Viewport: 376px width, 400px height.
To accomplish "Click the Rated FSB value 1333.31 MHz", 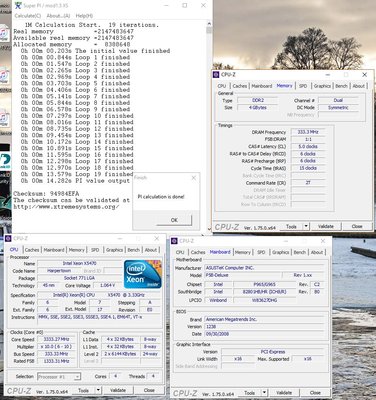I will pyautogui.click(x=56, y=361).
